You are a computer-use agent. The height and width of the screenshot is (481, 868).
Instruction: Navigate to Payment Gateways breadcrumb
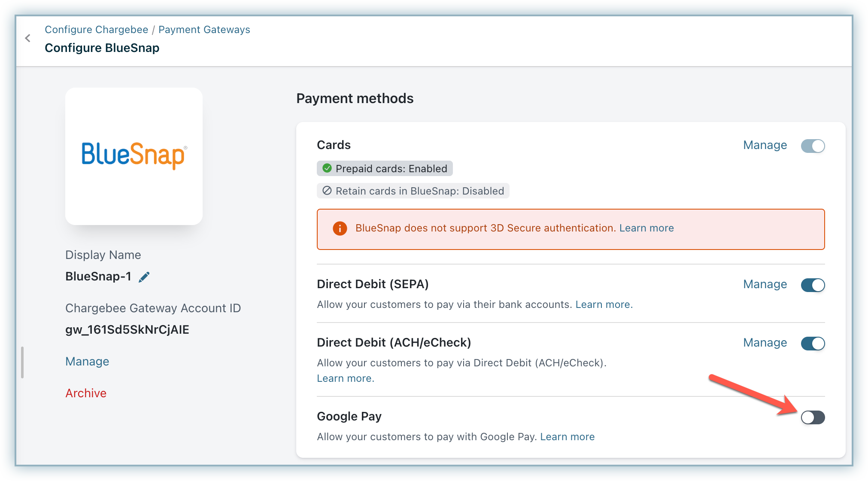(204, 30)
